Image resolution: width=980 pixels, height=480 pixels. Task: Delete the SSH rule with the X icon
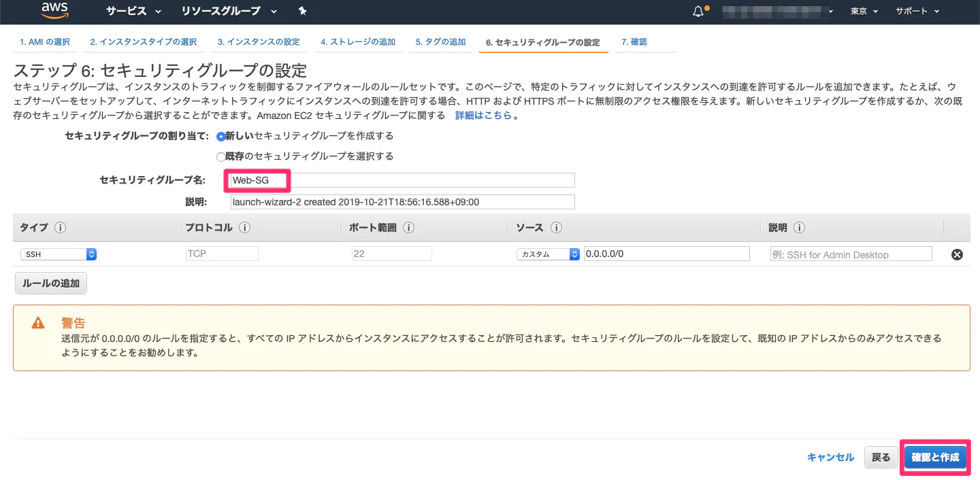pyautogui.click(x=957, y=254)
